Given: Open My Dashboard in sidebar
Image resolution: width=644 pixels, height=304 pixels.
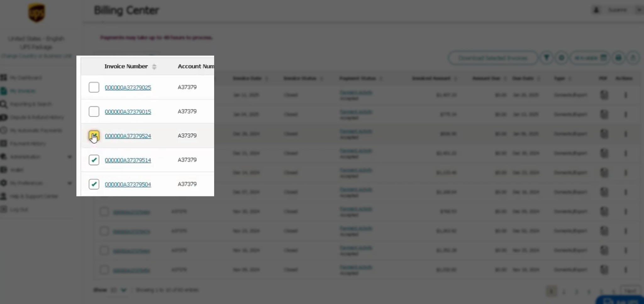Looking at the screenshot, I should pyautogui.click(x=25, y=78).
